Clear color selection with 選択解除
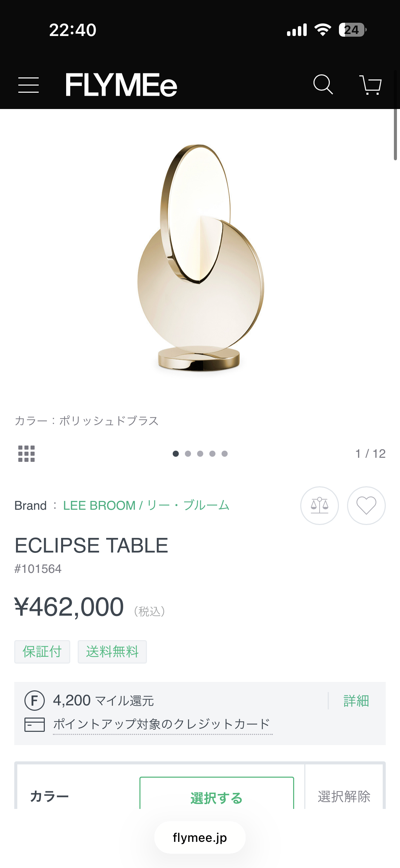The height and width of the screenshot is (868, 400). point(344,796)
